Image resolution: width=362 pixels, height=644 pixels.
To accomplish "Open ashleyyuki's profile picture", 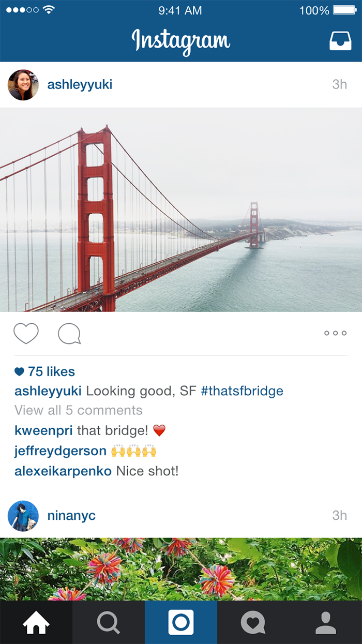I will coord(23,85).
